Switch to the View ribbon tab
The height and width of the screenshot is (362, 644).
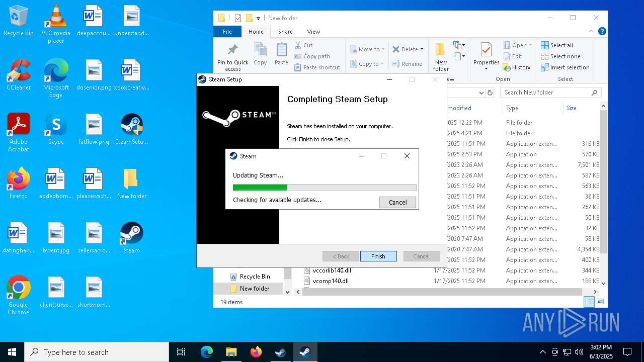tap(313, 32)
